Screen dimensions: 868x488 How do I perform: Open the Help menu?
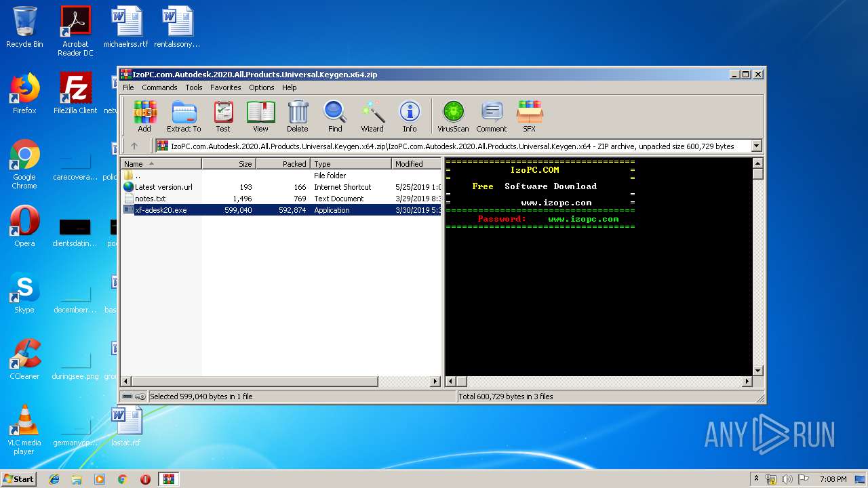(290, 87)
